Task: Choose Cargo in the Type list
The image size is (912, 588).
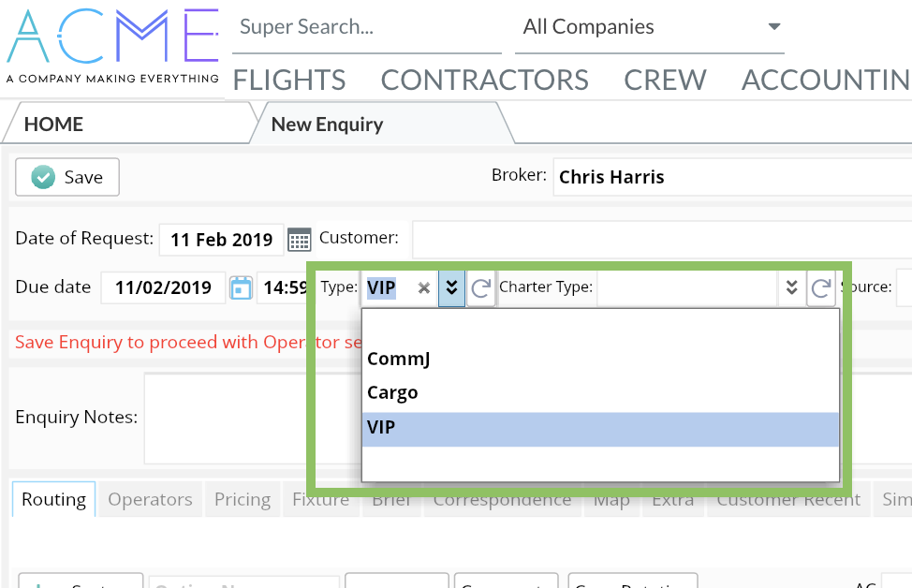Action: pyautogui.click(x=392, y=393)
